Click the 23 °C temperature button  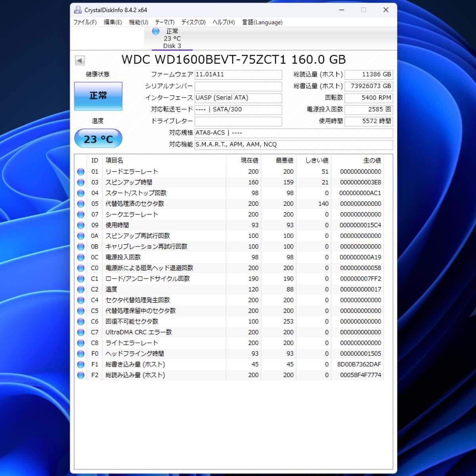(x=98, y=139)
